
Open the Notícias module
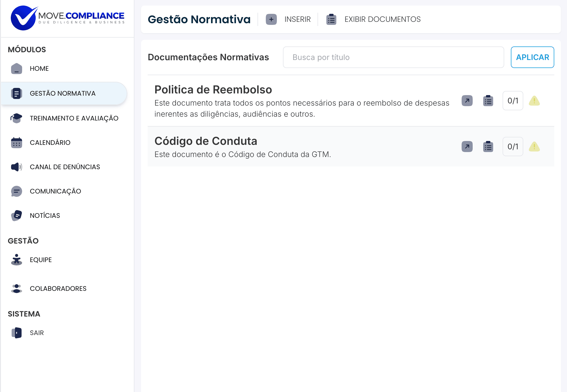pyautogui.click(x=45, y=216)
